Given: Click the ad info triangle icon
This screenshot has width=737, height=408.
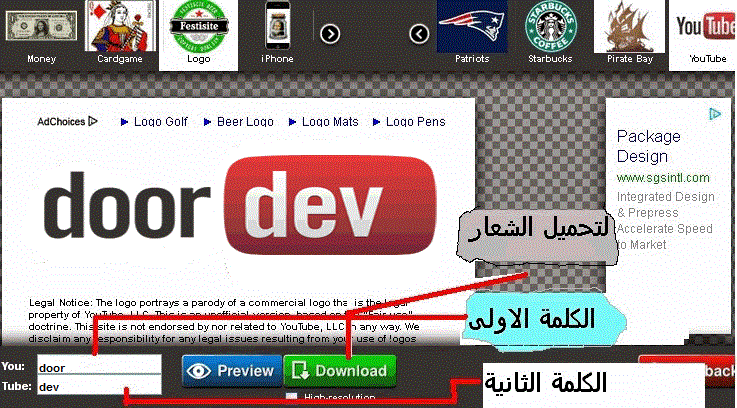Looking at the screenshot, I should click(x=715, y=114).
